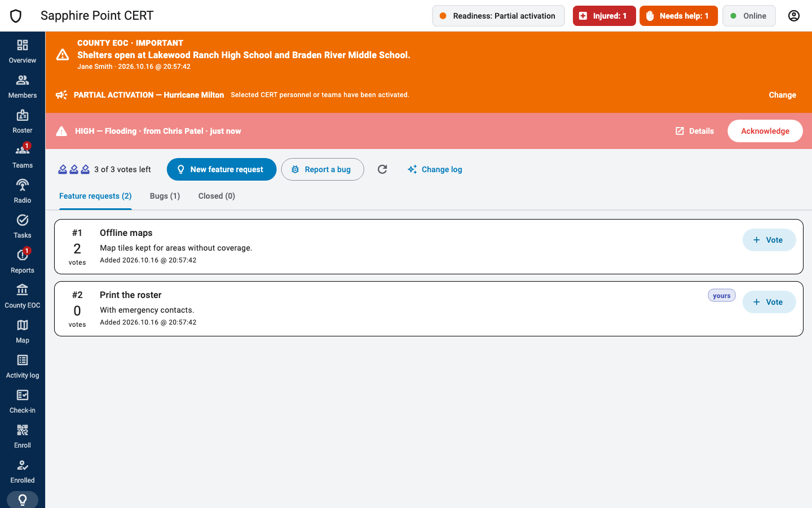
Task: Click the Readiness: Partial activation status chip
Action: click(498, 16)
